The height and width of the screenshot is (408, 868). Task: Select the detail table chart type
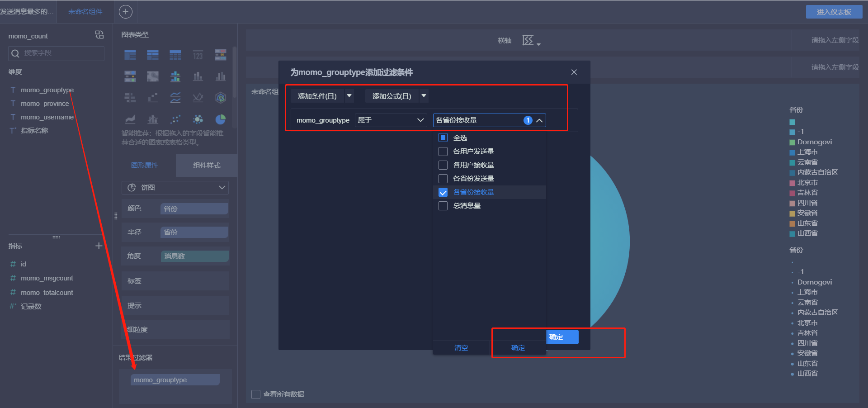[175, 55]
